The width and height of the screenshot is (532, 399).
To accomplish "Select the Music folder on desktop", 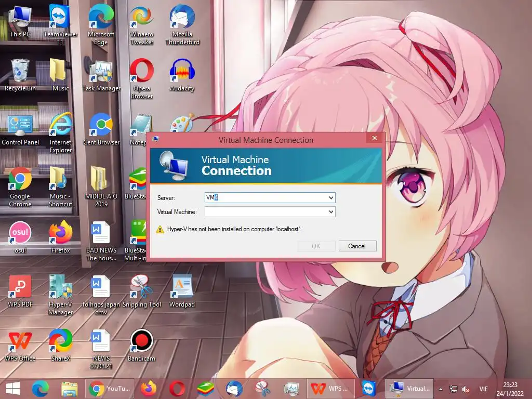I will 60,75.
